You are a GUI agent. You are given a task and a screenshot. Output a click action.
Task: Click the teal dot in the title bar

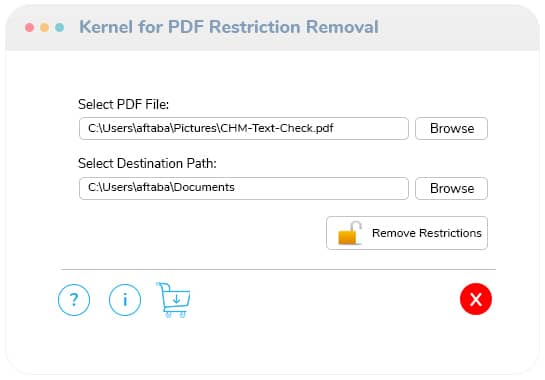click(59, 27)
